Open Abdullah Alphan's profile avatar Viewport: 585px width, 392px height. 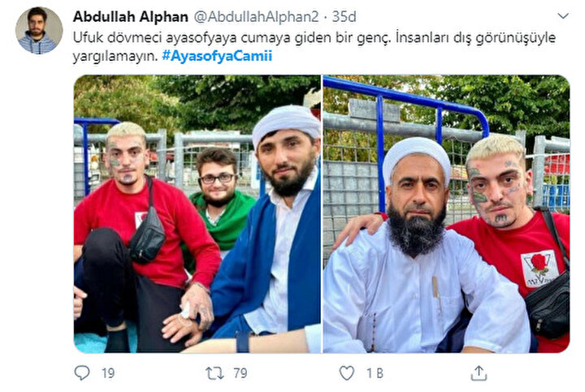click(39, 31)
